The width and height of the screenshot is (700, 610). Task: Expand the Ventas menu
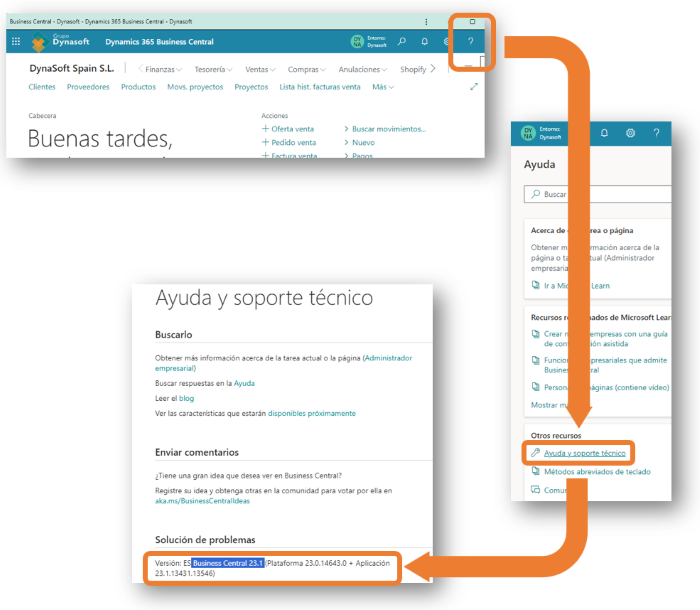tap(260, 69)
